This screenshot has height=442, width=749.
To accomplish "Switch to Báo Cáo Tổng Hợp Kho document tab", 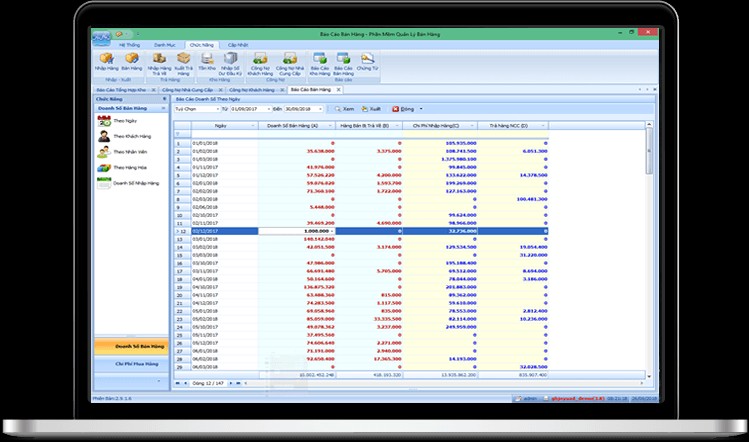I will tap(121, 90).
